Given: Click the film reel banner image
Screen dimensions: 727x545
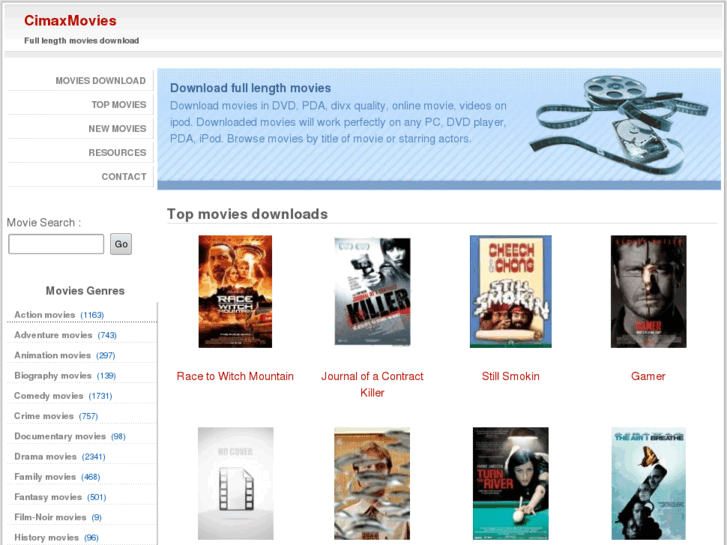Looking at the screenshot, I should [x=621, y=125].
